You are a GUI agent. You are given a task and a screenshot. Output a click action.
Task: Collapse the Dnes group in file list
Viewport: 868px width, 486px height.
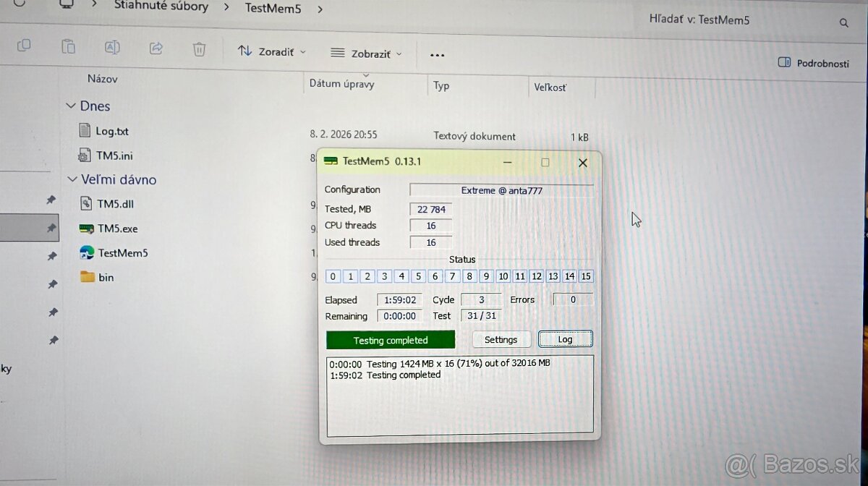[x=72, y=106]
